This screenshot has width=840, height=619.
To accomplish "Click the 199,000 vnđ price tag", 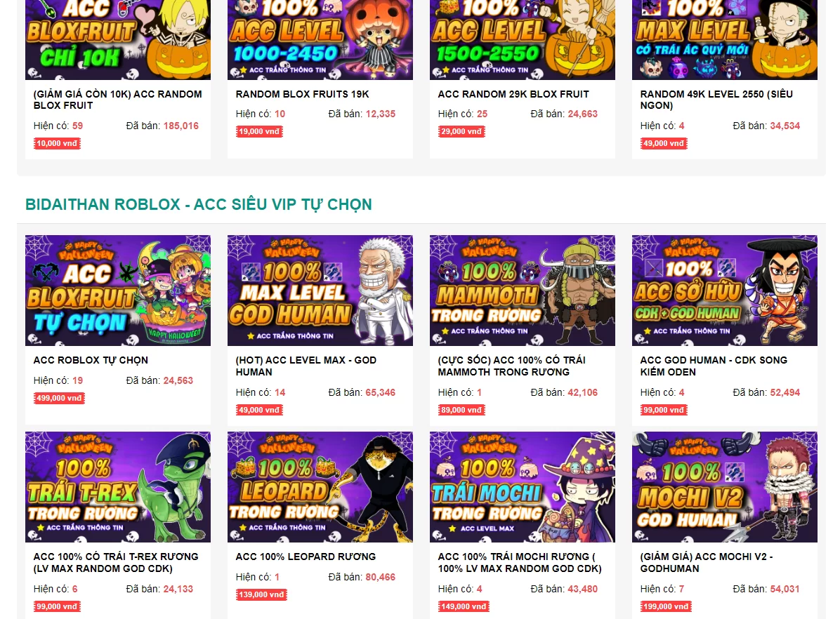I will (666, 606).
